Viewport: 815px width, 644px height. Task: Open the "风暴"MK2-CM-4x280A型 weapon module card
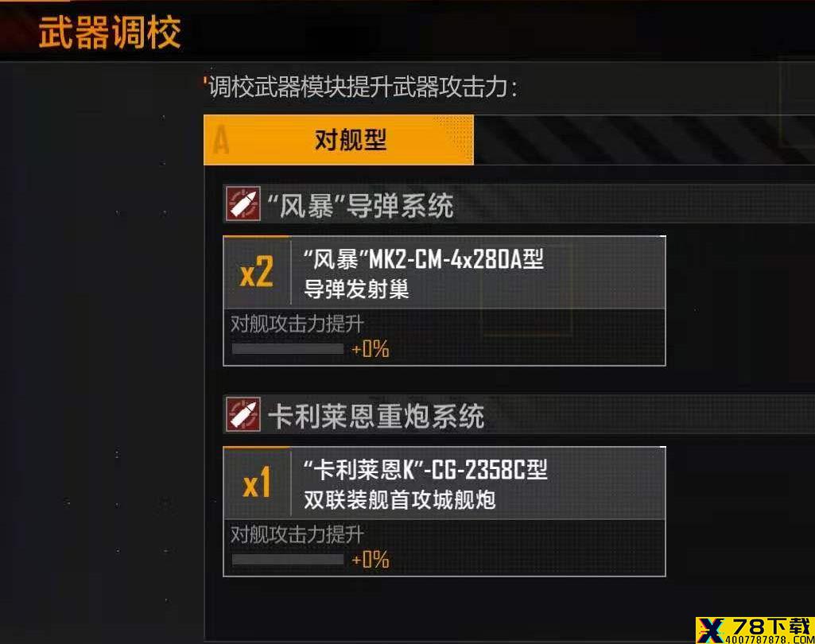[x=444, y=301]
